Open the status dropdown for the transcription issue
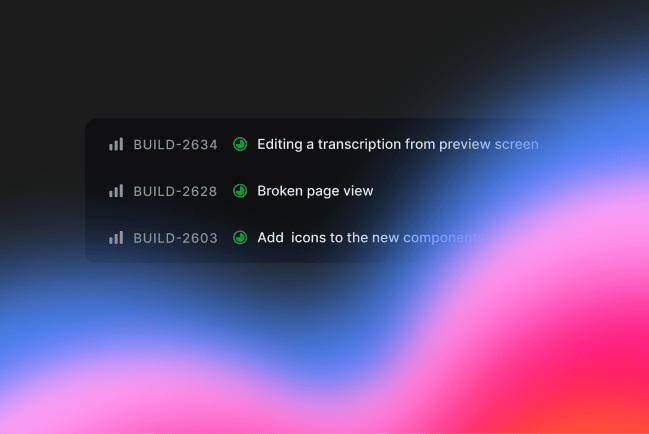Viewport: 649px width, 434px height. 240,144
